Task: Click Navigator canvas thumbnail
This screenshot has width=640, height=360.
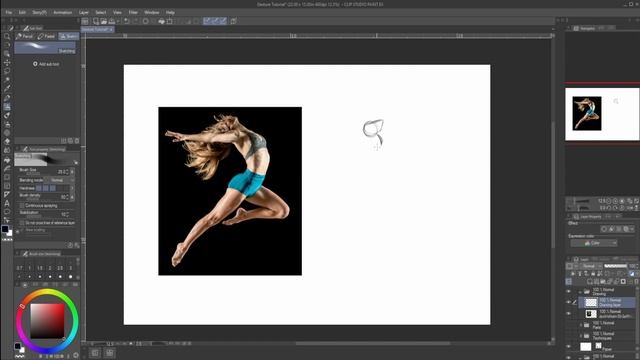Action: (x=602, y=114)
